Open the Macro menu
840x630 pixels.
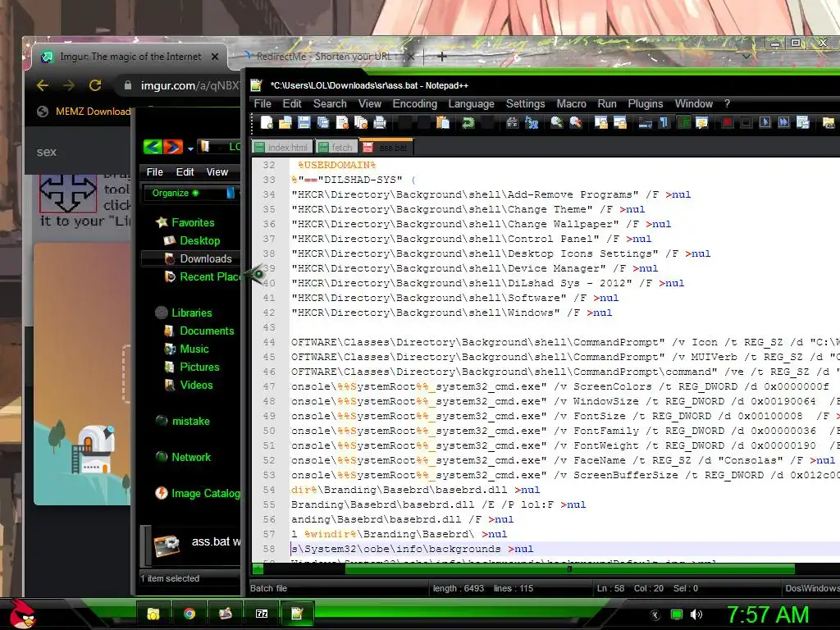point(571,104)
